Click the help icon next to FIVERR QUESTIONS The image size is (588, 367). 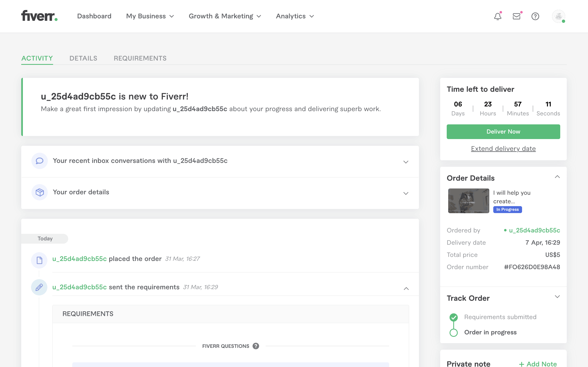pyautogui.click(x=255, y=346)
